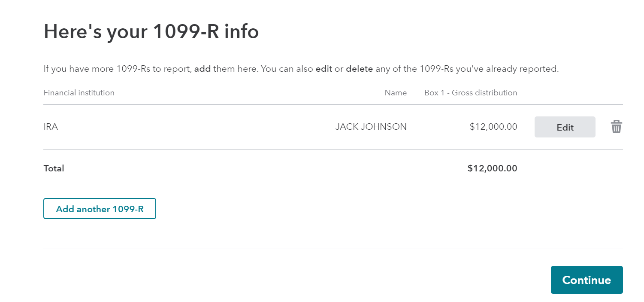Select the Financial institution column header
The height and width of the screenshot is (302, 644).
[79, 93]
